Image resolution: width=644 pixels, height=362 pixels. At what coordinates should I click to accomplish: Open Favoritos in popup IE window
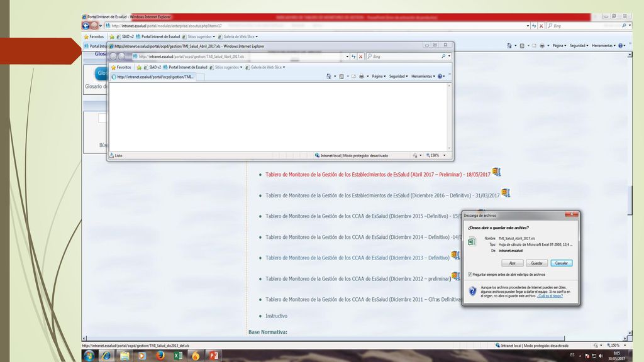pyautogui.click(x=121, y=67)
